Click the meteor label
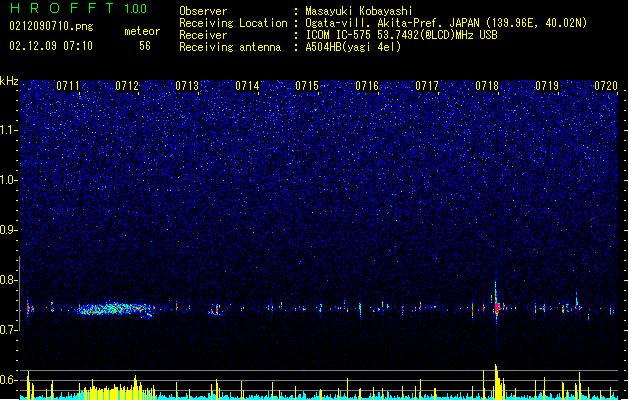629x400 pixels. [x=142, y=31]
